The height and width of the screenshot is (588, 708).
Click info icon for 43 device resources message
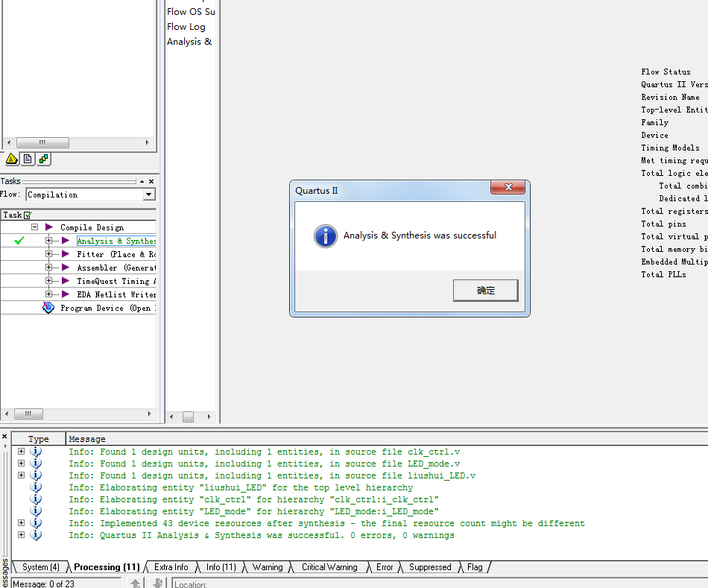36,523
